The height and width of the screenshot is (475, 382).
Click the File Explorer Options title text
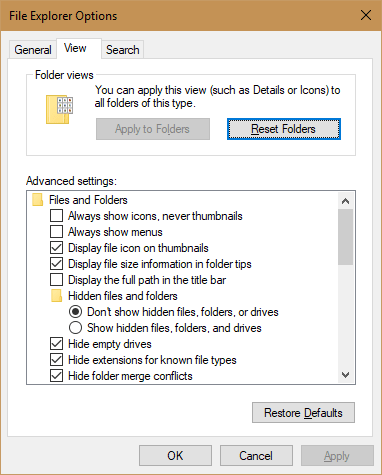tap(63, 16)
